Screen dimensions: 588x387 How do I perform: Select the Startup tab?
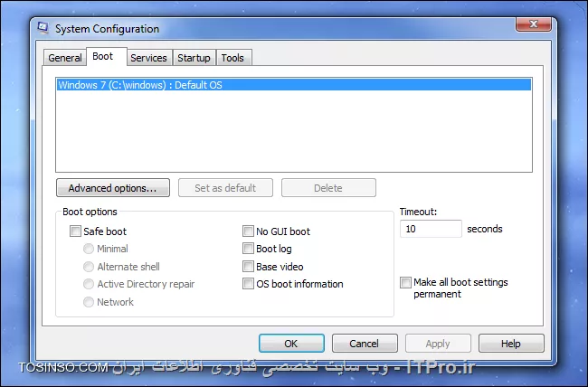coord(194,58)
